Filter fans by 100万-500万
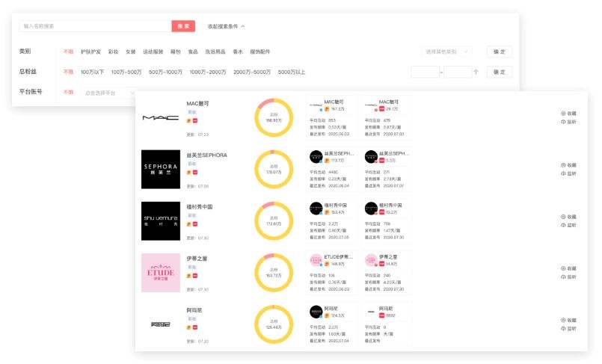Viewport: 602px width, 364px height. tap(126, 72)
